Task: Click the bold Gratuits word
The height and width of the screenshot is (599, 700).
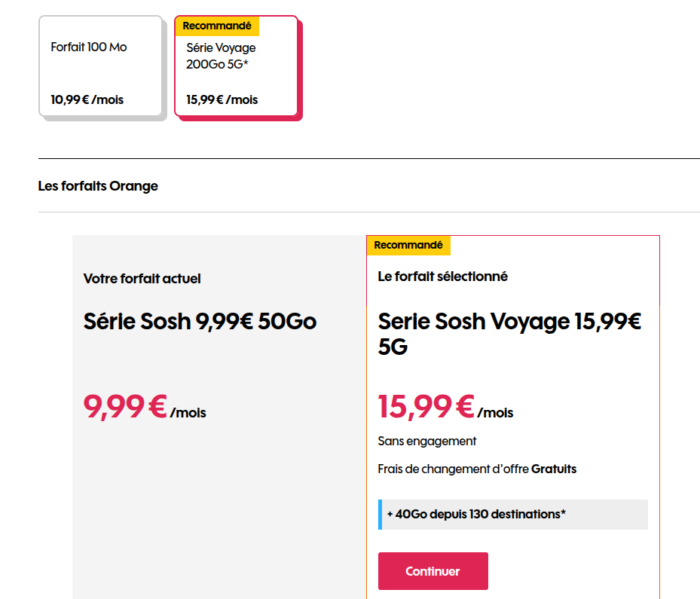Action: (x=554, y=469)
